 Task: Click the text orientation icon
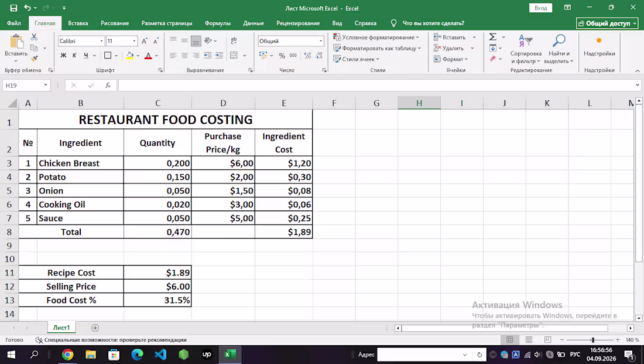[208, 40]
